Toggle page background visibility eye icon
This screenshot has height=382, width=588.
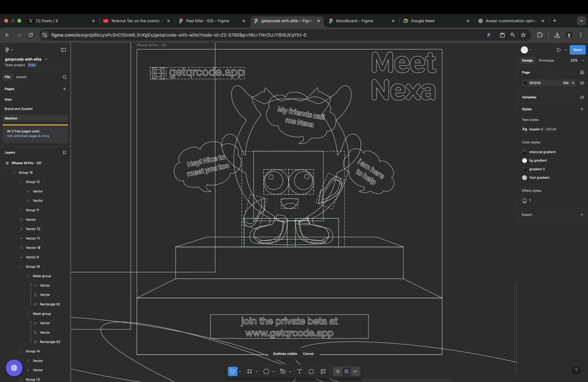click(582, 83)
